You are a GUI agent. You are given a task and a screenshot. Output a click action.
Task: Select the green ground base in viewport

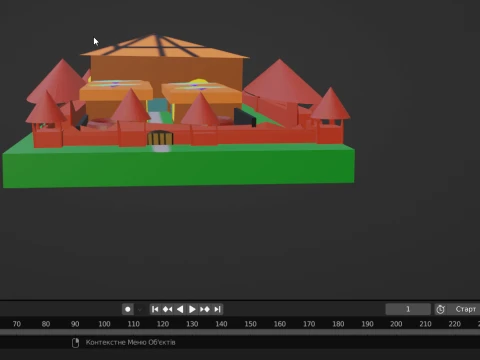point(180,168)
